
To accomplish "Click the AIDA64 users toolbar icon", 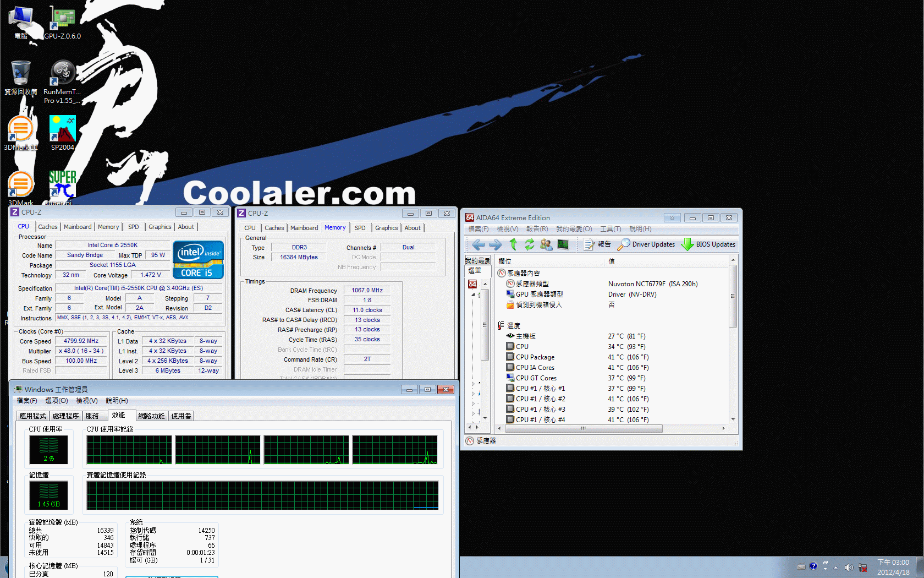I will (x=546, y=244).
